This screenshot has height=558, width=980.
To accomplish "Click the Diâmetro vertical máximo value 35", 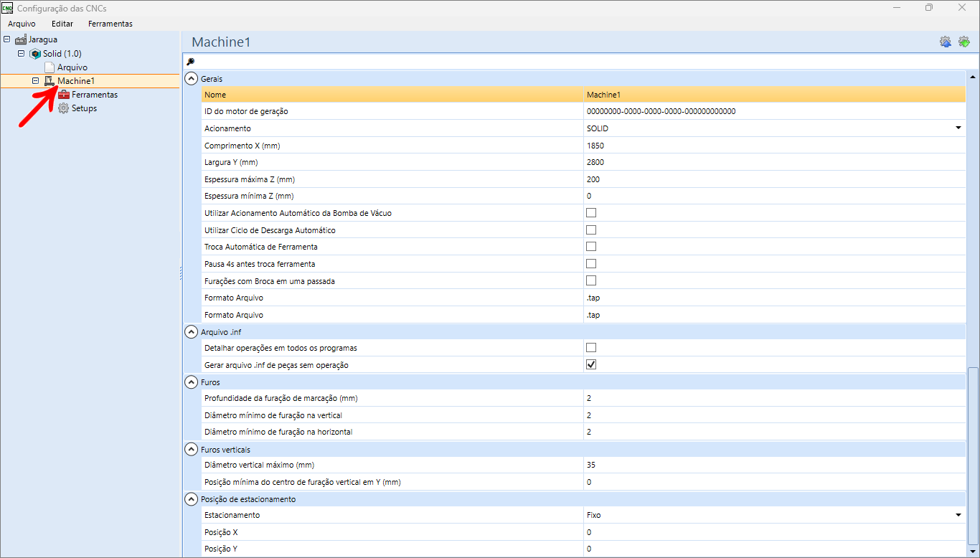I will click(x=774, y=465).
